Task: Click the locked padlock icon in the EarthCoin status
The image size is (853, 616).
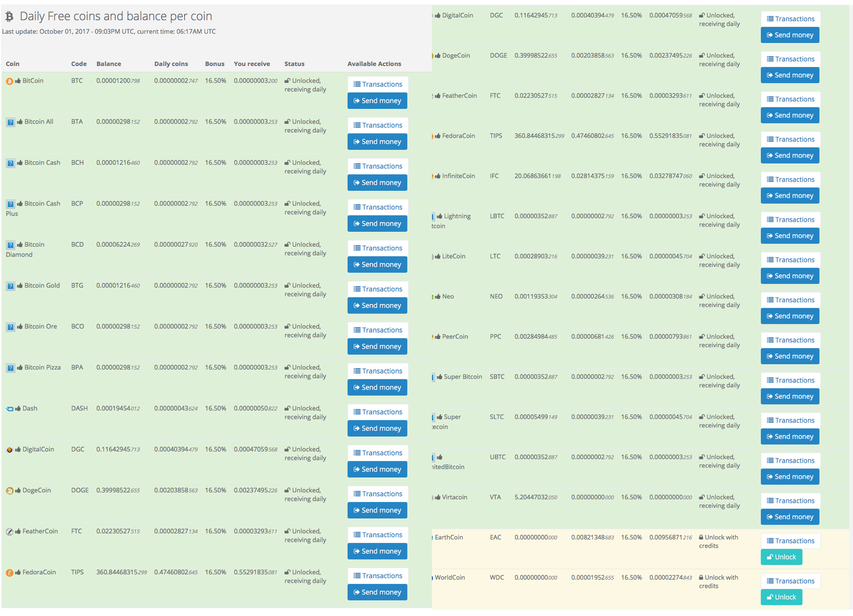Action: [x=701, y=538]
